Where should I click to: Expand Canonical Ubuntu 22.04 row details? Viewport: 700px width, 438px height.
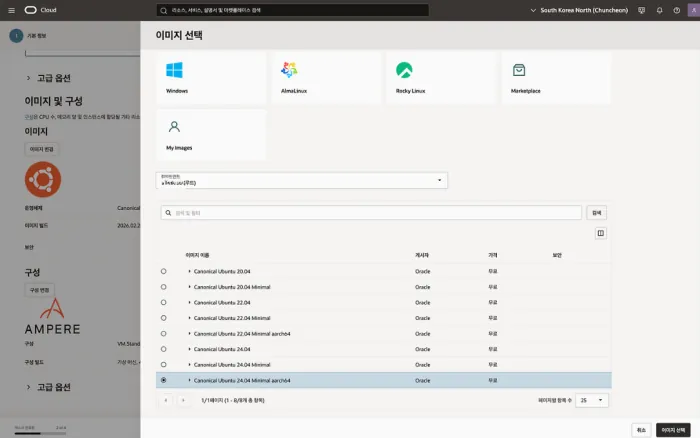pyautogui.click(x=189, y=302)
